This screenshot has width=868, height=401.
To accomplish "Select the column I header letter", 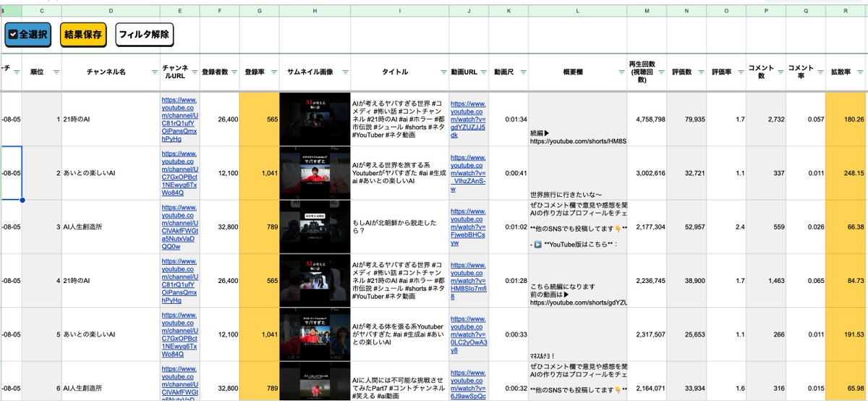I will coord(399,12).
